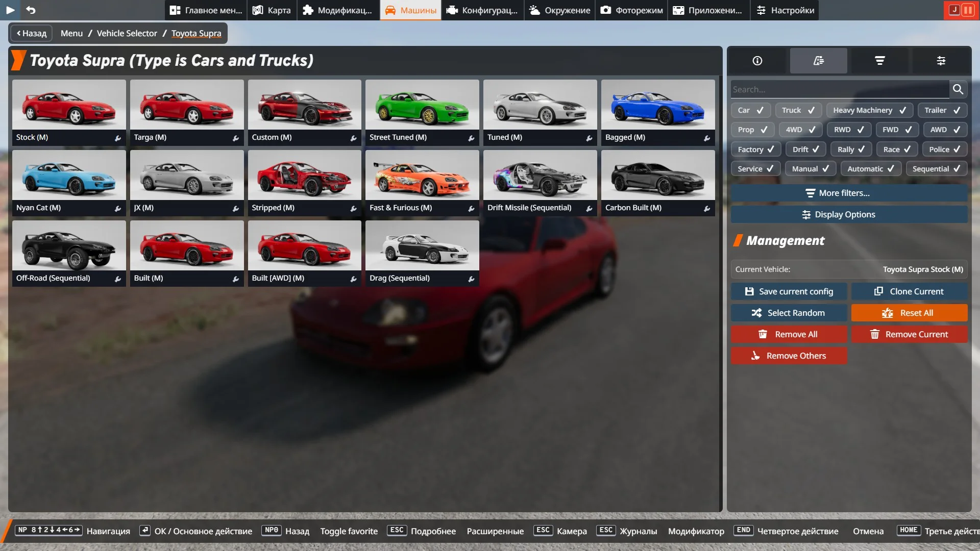The image size is (980, 551).
Task: Open the filter tab icon in side panel
Action: 880,61
